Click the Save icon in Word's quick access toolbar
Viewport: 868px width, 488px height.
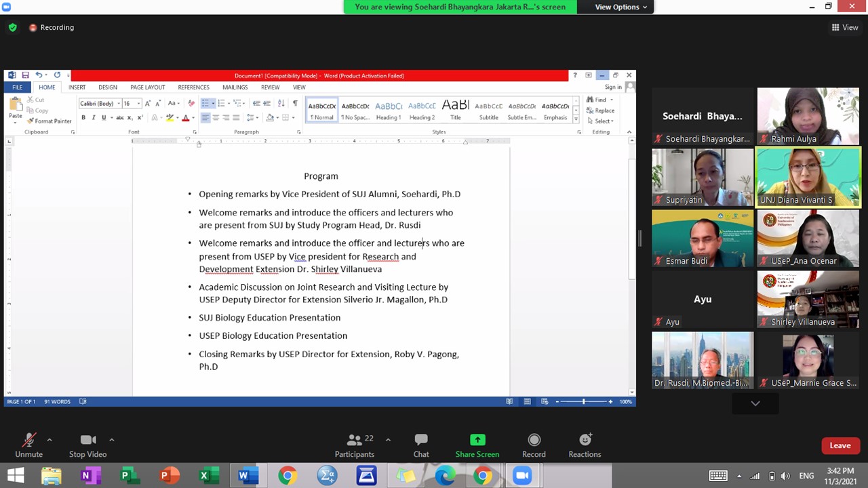pos(25,75)
